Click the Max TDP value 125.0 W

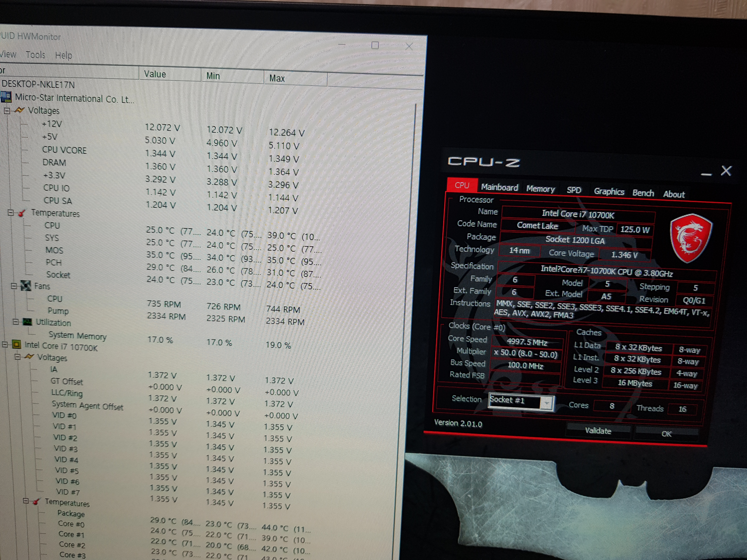pyautogui.click(x=635, y=230)
